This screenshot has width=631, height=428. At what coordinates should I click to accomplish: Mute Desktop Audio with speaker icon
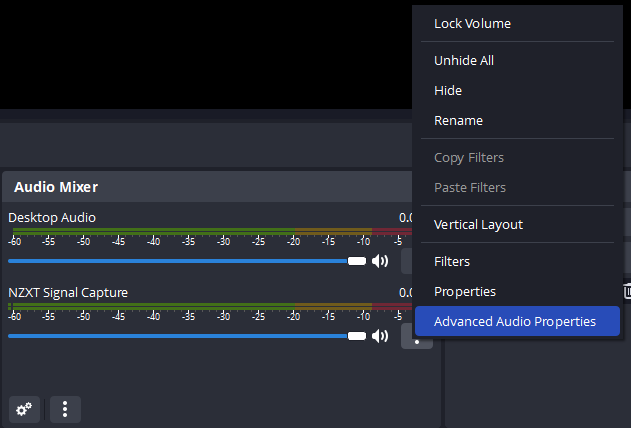point(380,261)
